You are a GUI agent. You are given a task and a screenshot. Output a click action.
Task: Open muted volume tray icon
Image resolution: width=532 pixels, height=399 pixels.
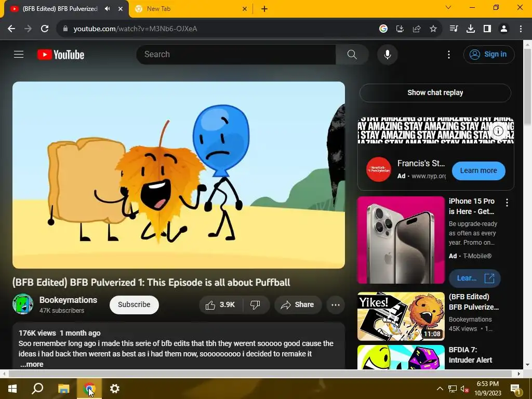click(464, 389)
